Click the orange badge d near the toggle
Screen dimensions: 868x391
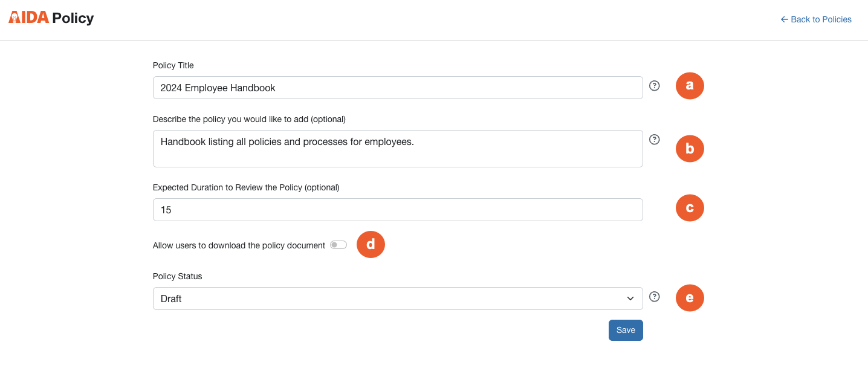[x=371, y=244]
